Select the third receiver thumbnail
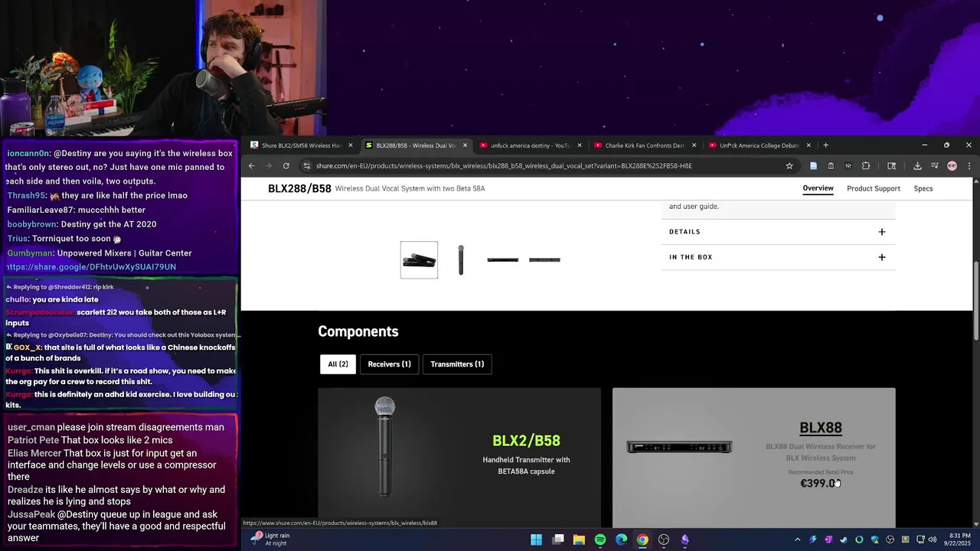The height and width of the screenshot is (551, 980). pos(502,260)
